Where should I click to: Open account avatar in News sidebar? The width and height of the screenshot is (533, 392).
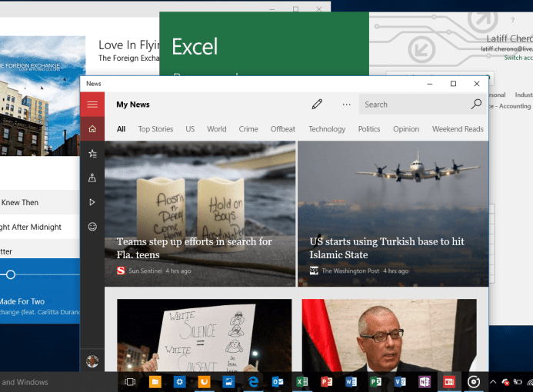[92, 360]
